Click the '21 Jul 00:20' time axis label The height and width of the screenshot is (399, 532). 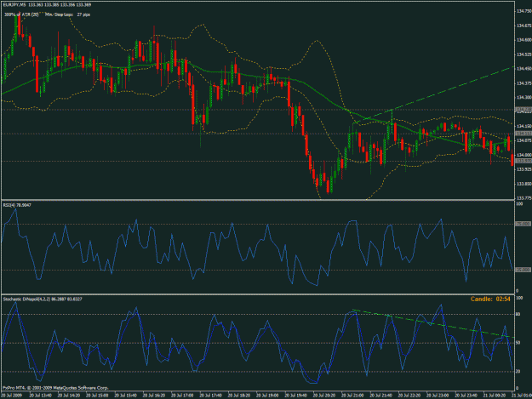(495, 396)
